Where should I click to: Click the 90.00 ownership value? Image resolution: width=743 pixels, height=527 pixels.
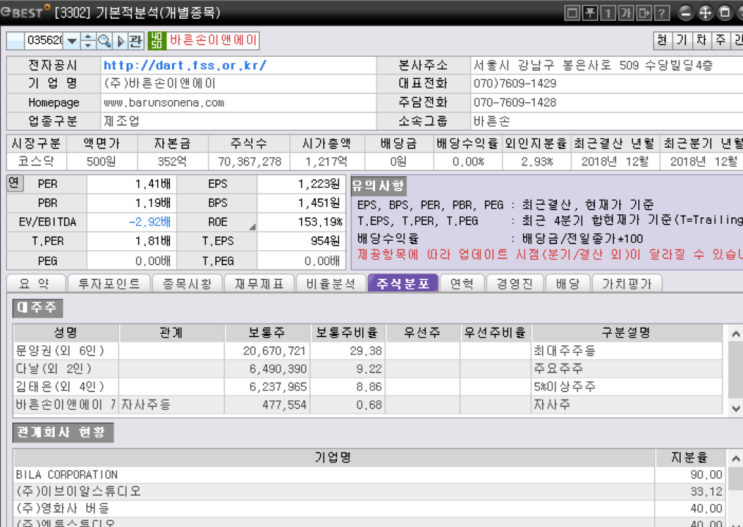(706, 475)
